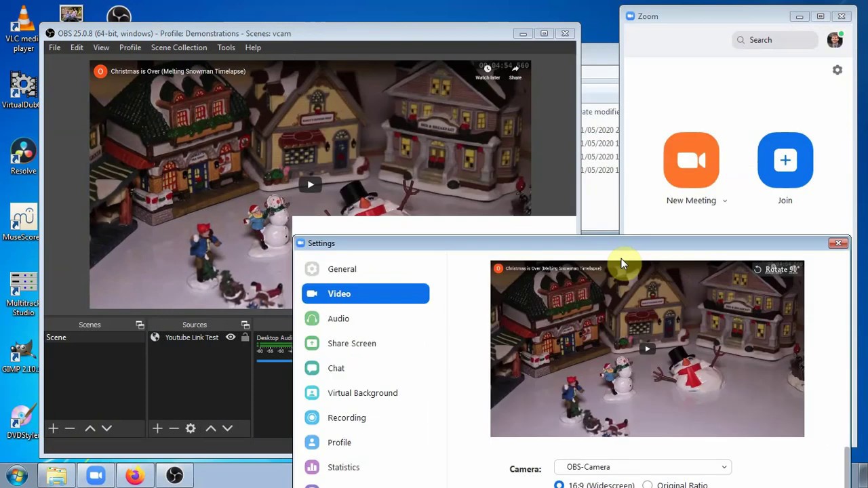The height and width of the screenshot is (488, 868).
Task: Open the Profile menu in OBS
Action: (130, 47)
